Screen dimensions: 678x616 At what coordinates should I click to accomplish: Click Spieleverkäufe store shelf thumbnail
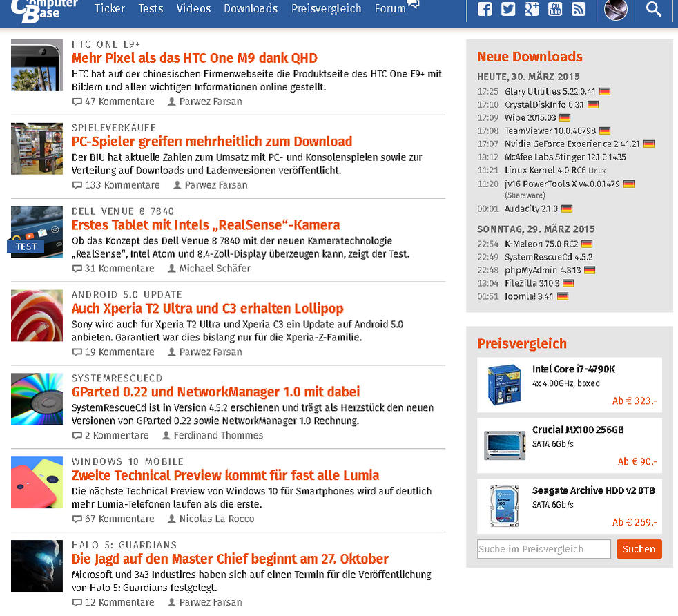37,148
